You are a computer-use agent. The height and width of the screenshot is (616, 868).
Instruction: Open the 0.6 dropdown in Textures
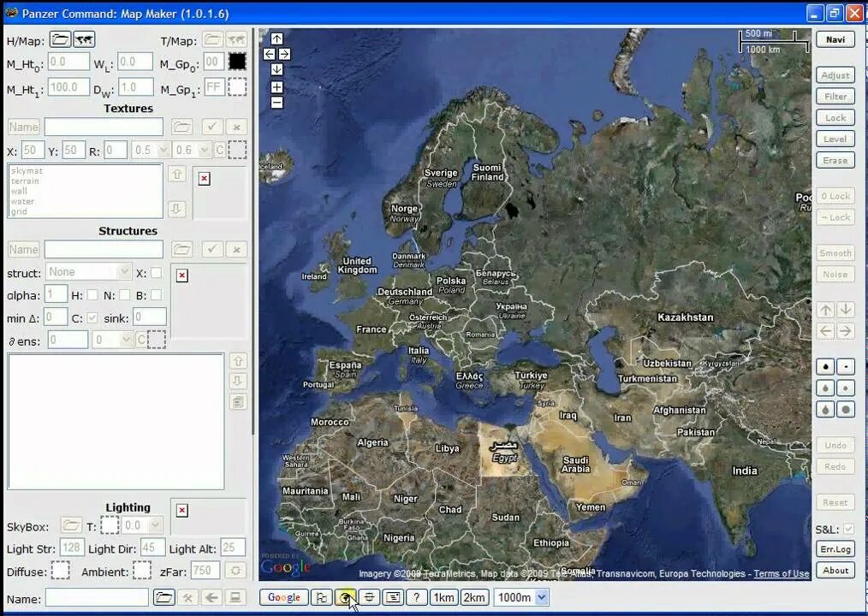[192, 150]
